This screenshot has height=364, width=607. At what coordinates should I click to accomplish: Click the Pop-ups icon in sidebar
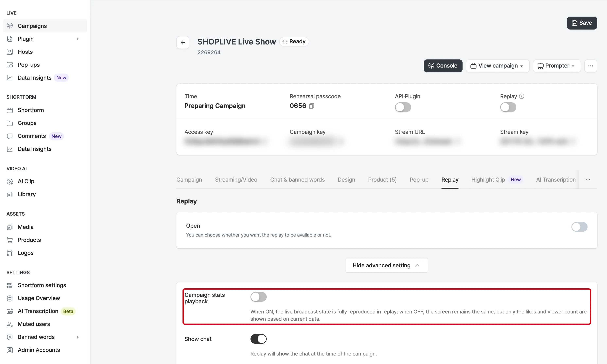(10, 65)
